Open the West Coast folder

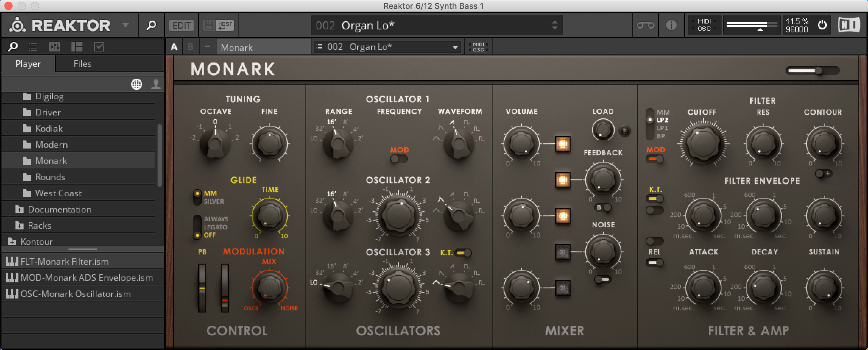pos(78,193)
